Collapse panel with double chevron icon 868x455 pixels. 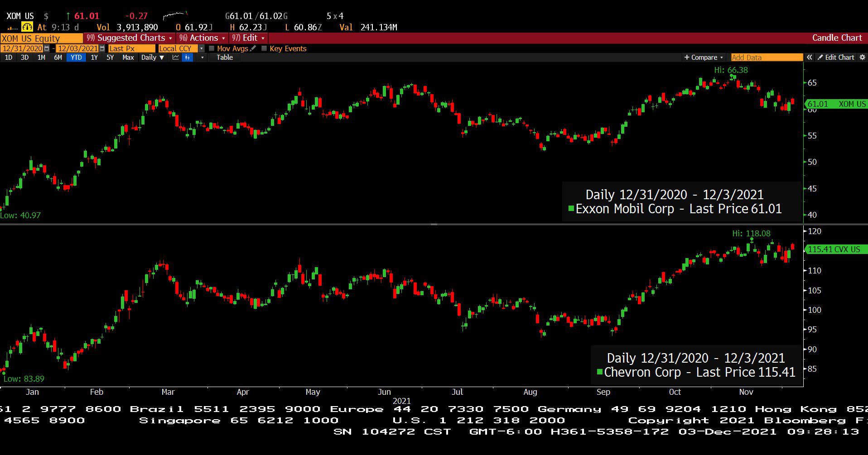click(809, 57)
